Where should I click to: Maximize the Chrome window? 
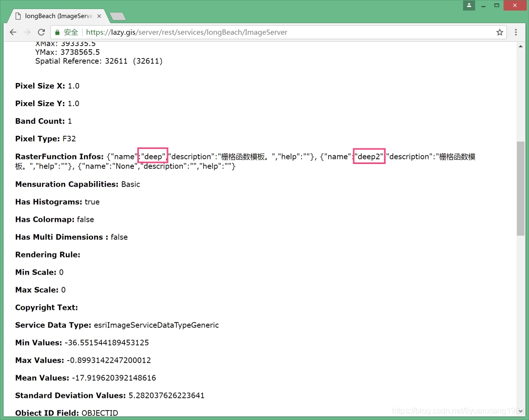pyautogui.click(x=497, y=6)
